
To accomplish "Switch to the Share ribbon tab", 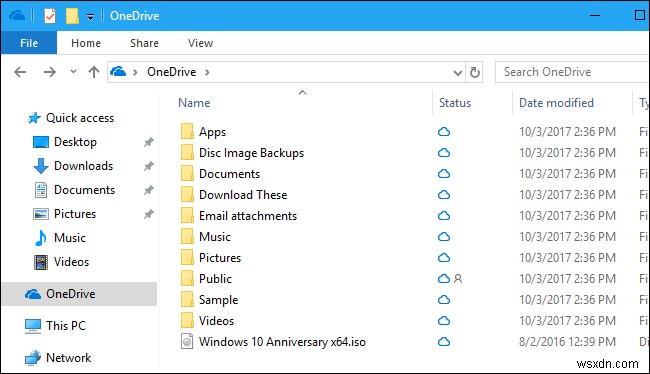I will click(x=144, y=43).
